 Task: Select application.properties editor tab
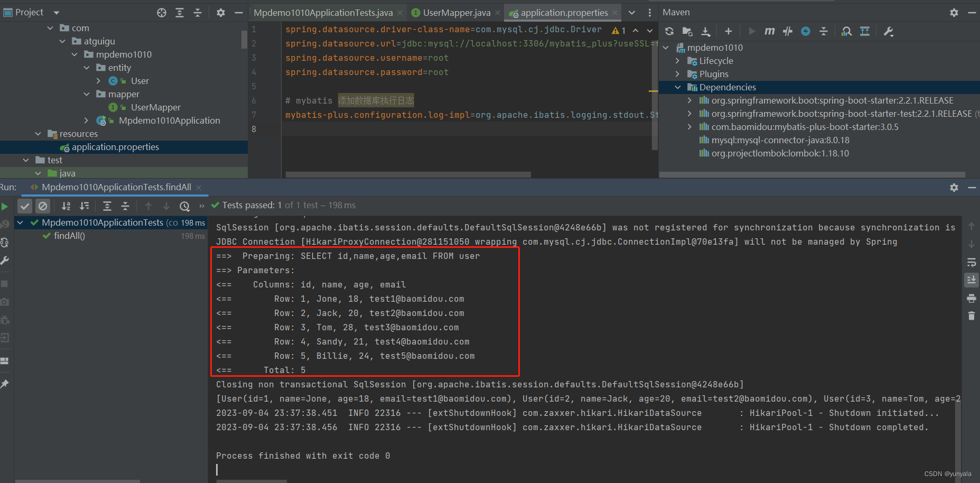pyautogui.click(x=564, y=13)
